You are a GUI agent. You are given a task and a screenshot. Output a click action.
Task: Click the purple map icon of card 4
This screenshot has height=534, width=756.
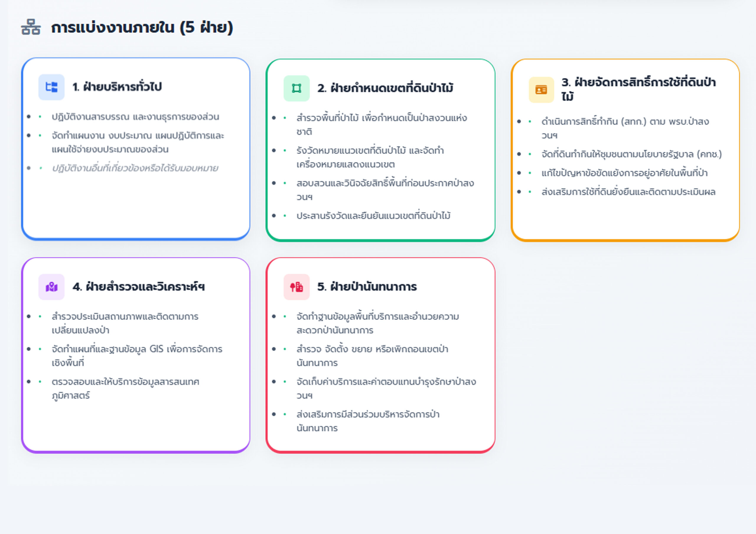pyautogui.click(x=51, y=287)
